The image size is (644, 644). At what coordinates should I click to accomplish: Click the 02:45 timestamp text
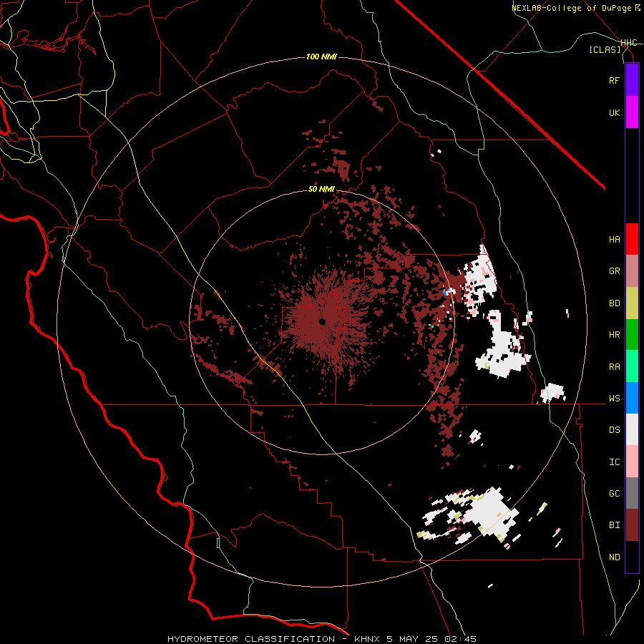click(460, 639)
